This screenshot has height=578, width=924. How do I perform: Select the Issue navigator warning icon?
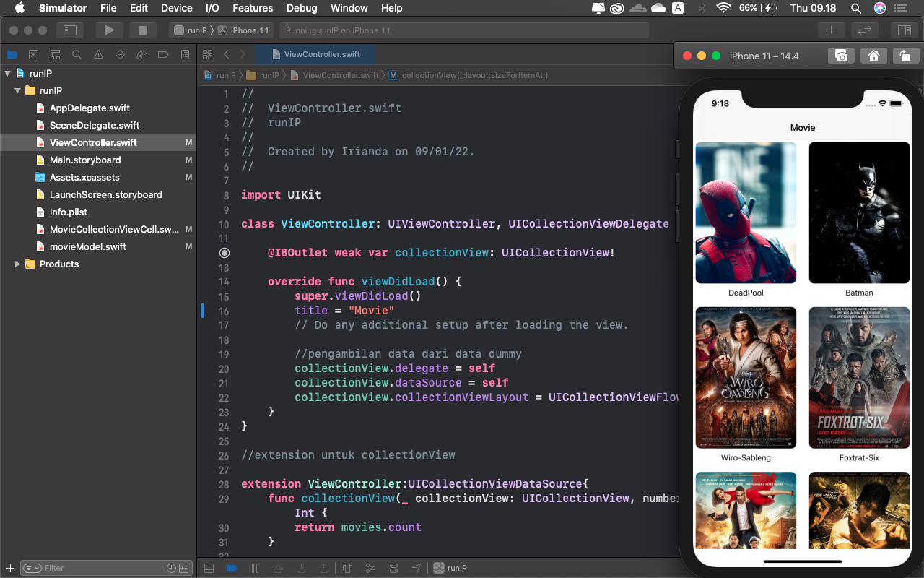pyautogui.click(x=98, y=54)
